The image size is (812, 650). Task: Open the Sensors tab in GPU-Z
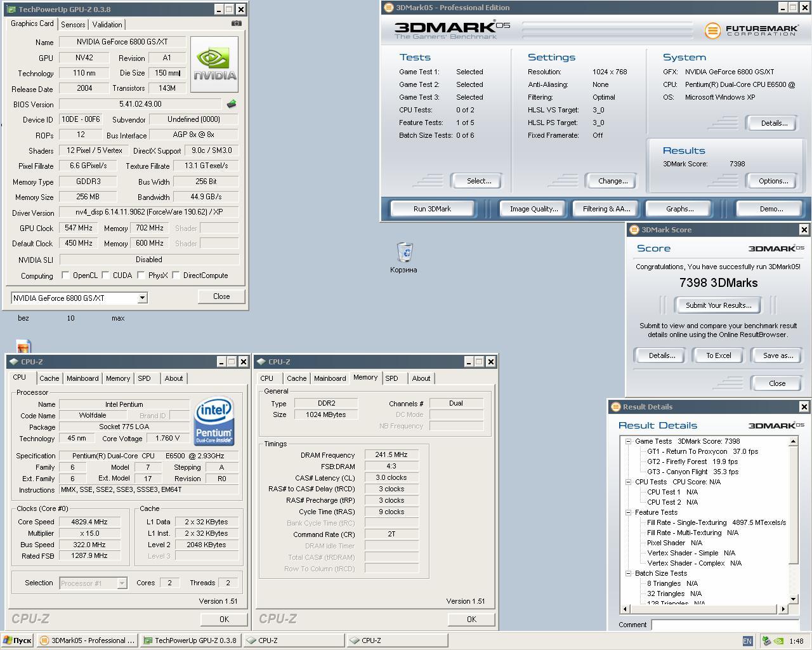pos(73,25)
